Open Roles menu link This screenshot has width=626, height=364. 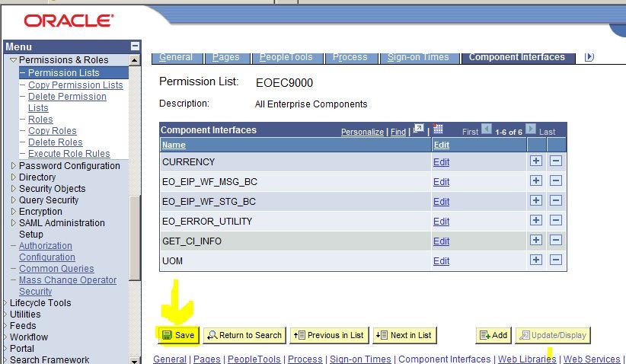point(40,120)
